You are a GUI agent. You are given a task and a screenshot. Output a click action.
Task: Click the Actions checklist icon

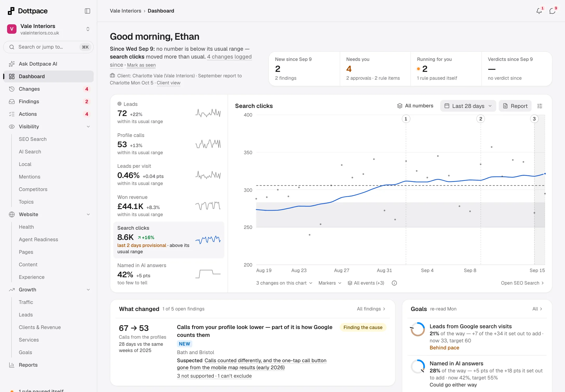point(12,114)
